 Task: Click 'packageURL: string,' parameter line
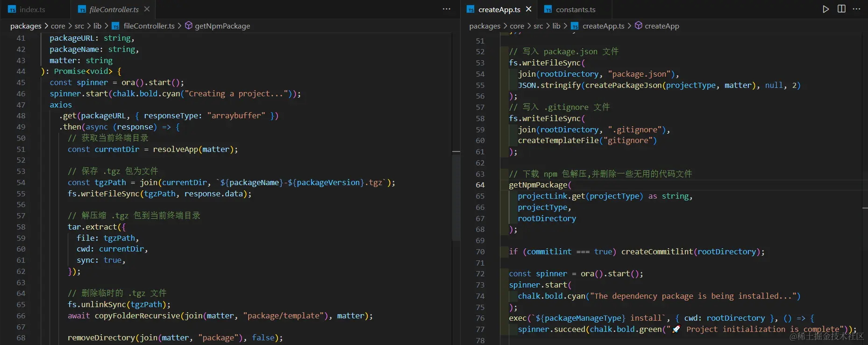[92, 38]
